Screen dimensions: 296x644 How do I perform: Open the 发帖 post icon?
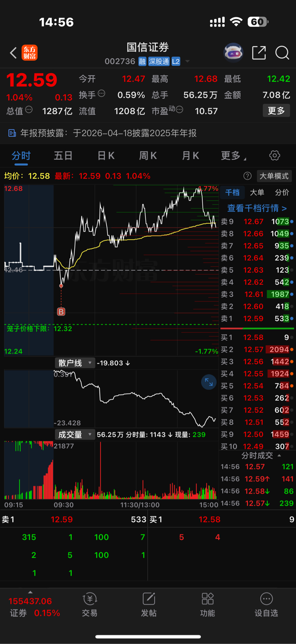click(149, 605)
